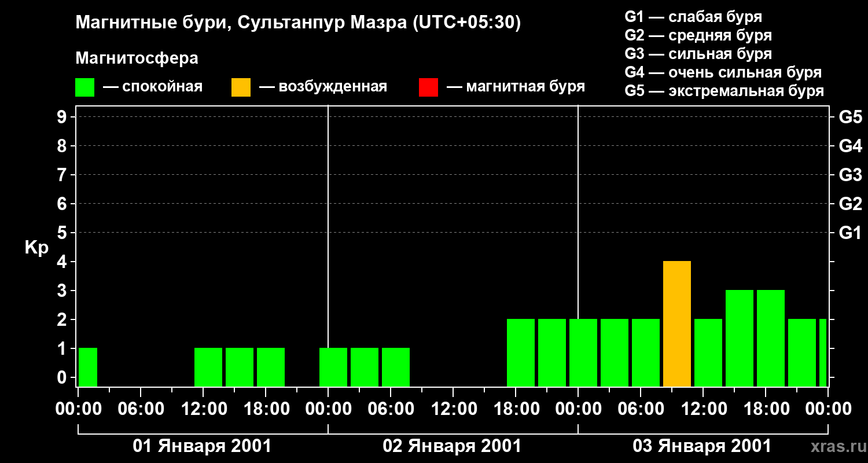
Task: Choose the '03 Января 2001' date label
Action: (x=702, y=446)
